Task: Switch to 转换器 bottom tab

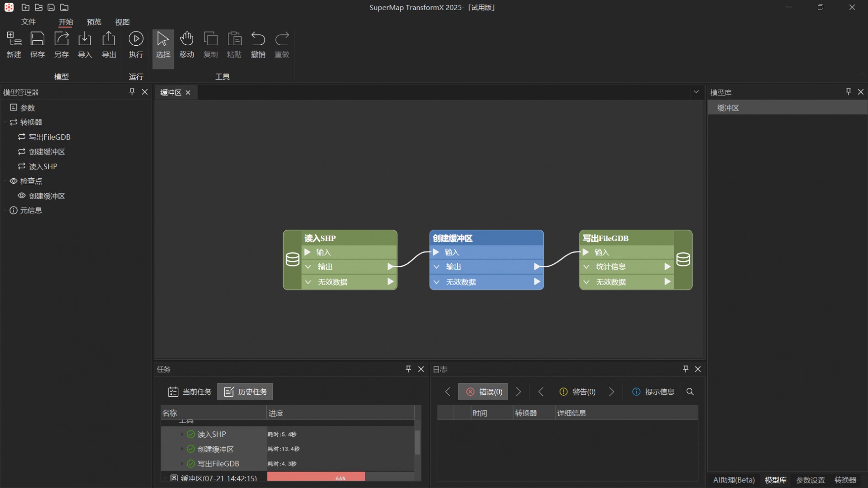Action: [845, 480]
